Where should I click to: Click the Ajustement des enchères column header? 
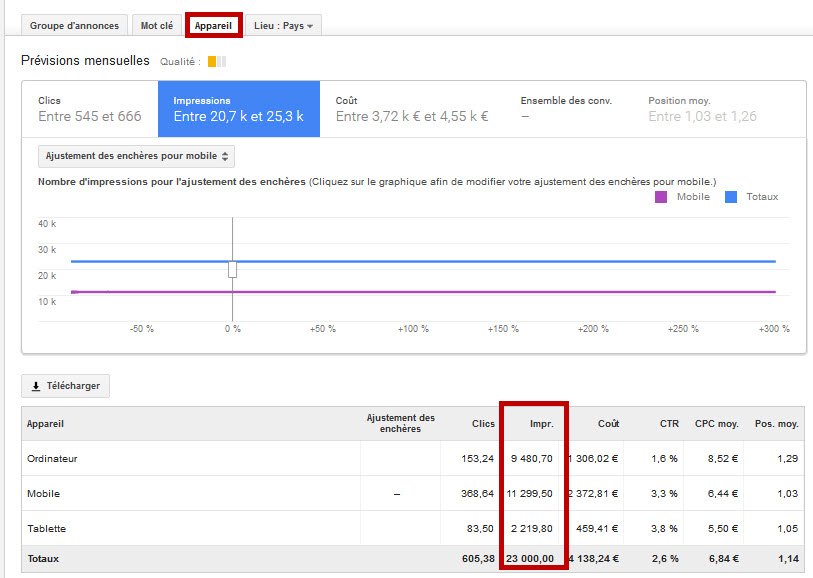400,423
